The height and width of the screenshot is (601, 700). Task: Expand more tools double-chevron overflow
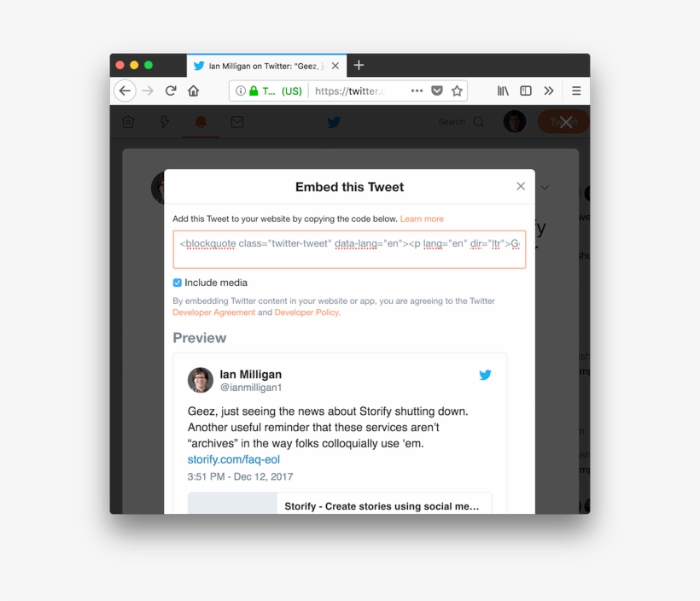click(549, 91)
